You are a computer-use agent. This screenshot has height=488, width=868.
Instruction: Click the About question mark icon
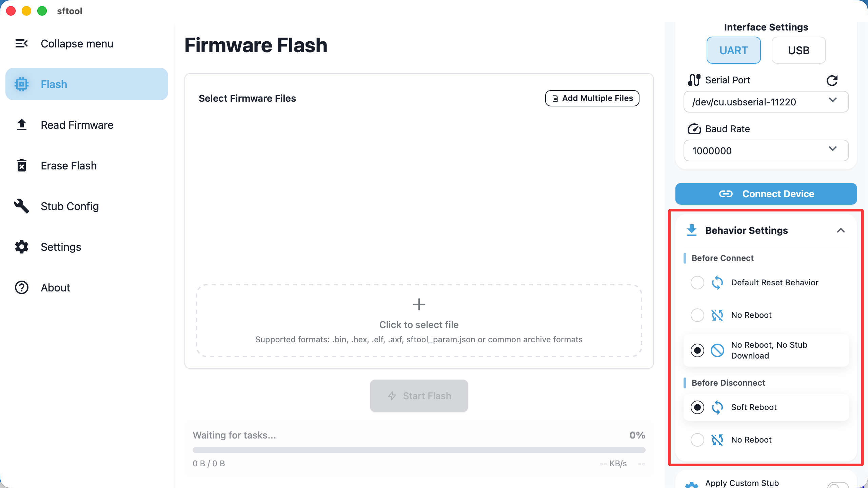(22, 287)
